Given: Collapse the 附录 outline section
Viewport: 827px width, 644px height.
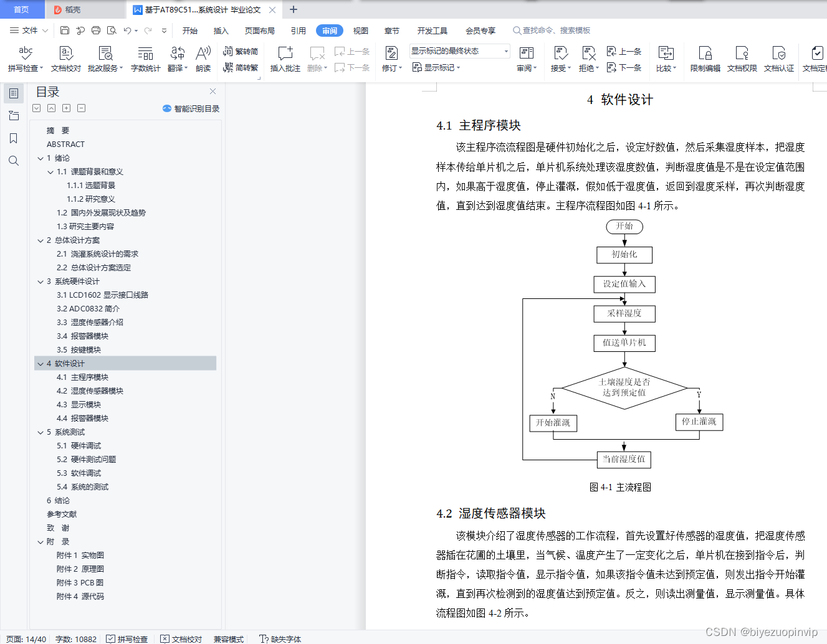Looking at the screenshot, I should tap(41, 542).
